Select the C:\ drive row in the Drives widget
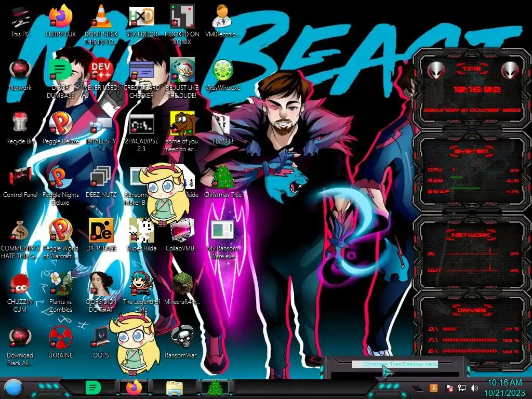 pos(473,329)
